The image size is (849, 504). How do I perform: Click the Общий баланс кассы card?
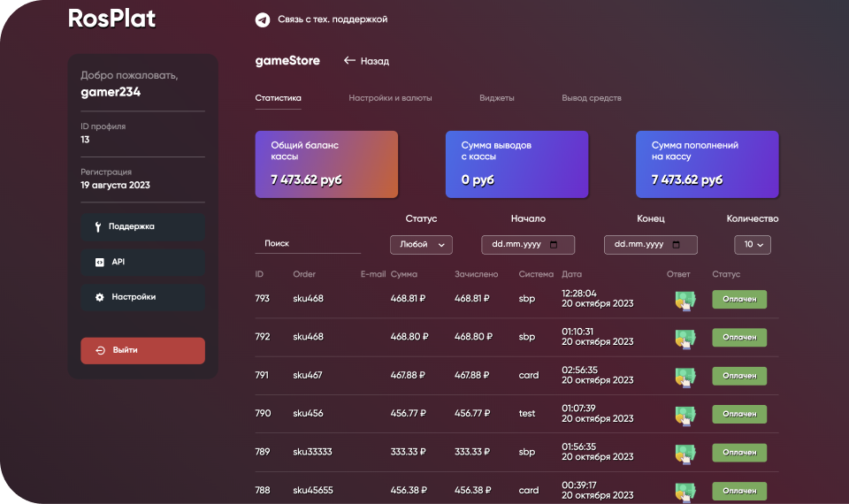(x=326, y=164)
